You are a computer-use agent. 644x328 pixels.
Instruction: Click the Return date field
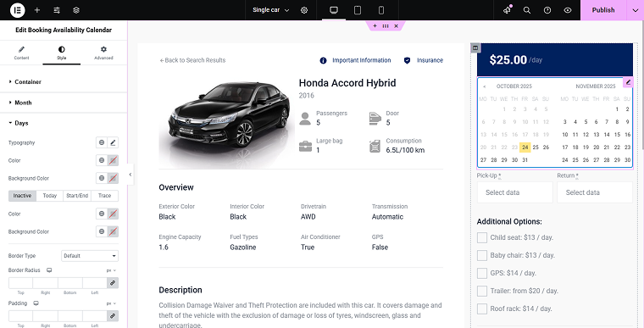[x=595, y=192]
